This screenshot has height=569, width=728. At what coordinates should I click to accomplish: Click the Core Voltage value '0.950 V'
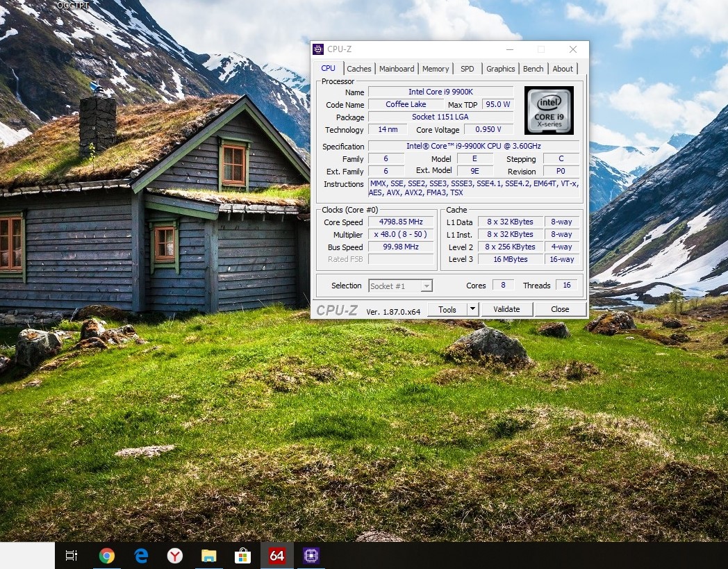click(x=488, y=130)
